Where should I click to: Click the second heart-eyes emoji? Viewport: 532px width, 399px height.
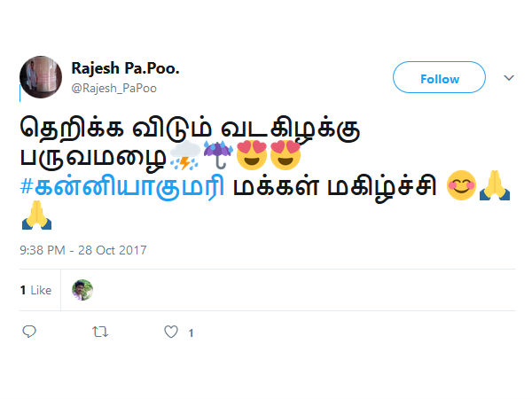click(x=286, y=155)
